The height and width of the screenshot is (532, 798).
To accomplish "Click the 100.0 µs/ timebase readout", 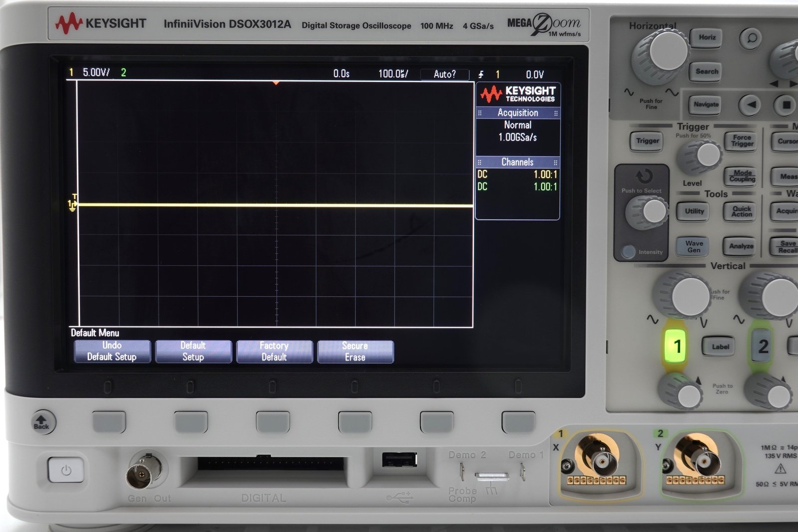I will (x=394, y=74).
